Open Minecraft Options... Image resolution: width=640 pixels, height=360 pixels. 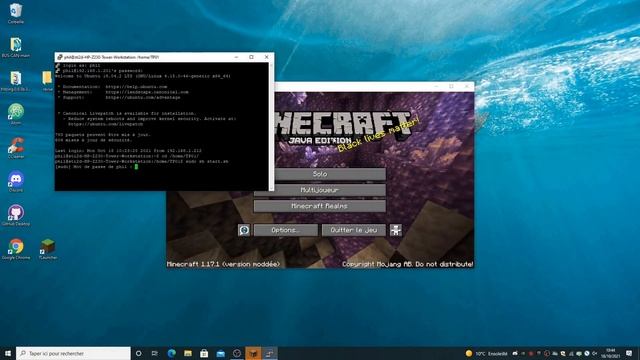click(x=286, y=230)
